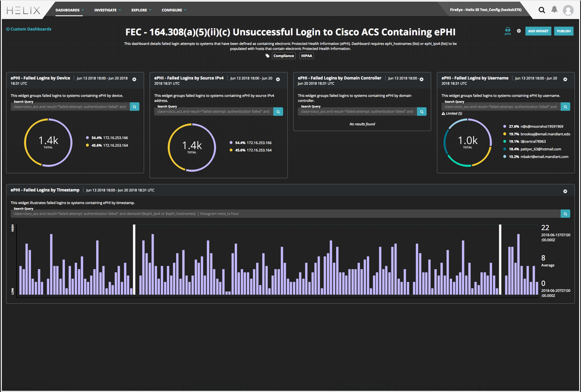Open the Dashboards menu
This screenshot has width=581, height=392.
tap(69, 10)
